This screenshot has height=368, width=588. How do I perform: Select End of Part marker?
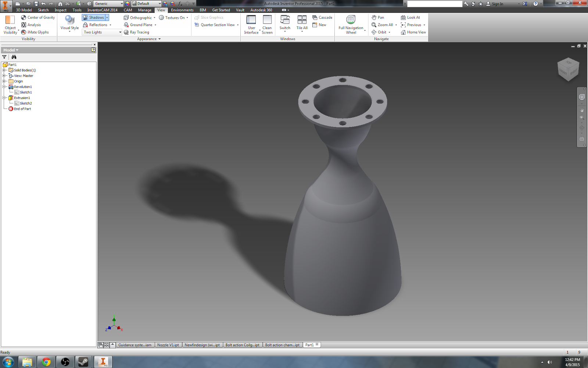[x=20, y=109]
